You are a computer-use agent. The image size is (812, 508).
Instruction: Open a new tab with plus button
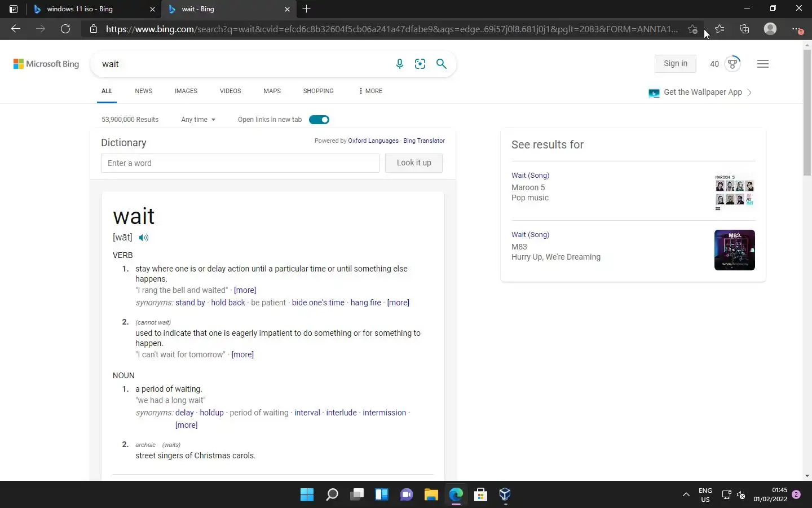(x=306, y=9)
